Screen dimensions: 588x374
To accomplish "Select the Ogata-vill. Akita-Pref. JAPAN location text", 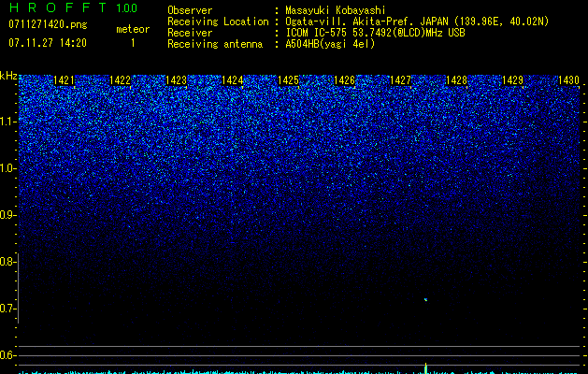I will click(417, 22).
